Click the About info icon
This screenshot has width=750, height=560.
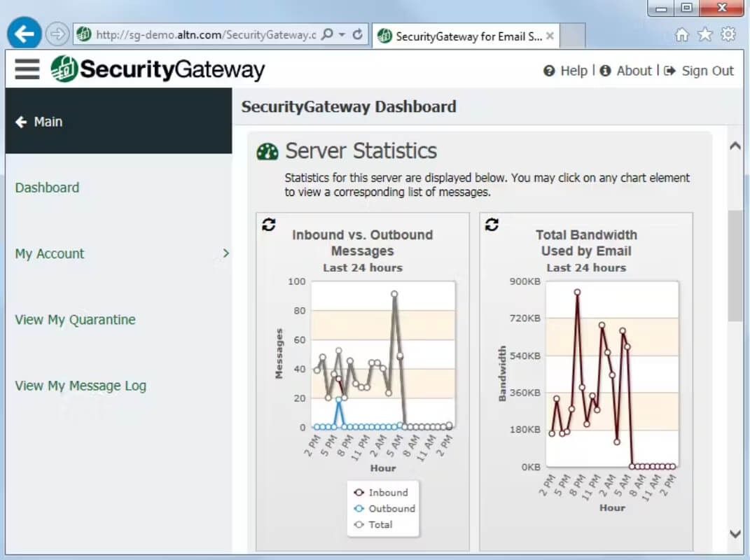tap(605, 71)
